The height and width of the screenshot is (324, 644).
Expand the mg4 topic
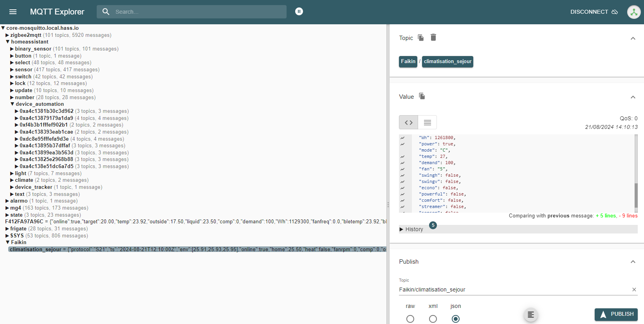(7, 208)
